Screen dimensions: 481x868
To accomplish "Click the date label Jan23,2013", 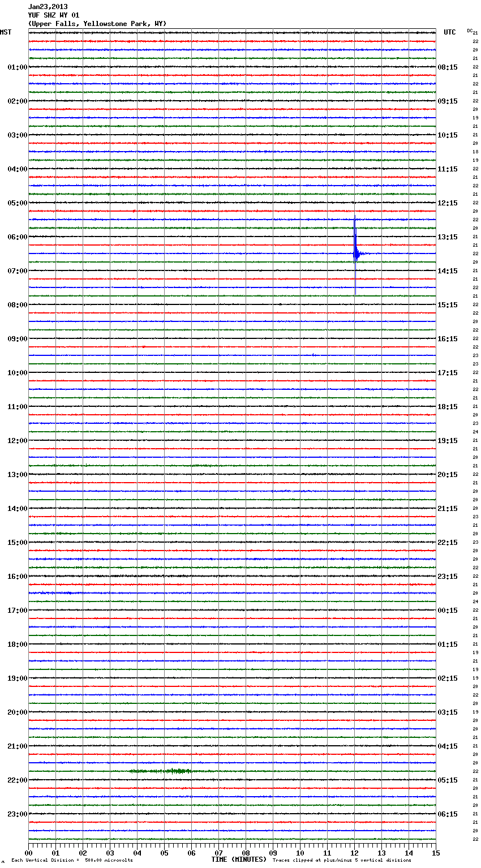I will 48,7.
